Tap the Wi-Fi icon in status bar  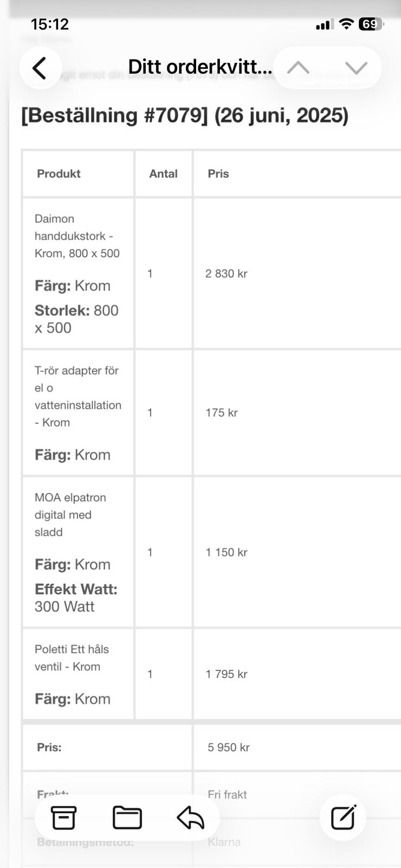(x=346, y=24)
